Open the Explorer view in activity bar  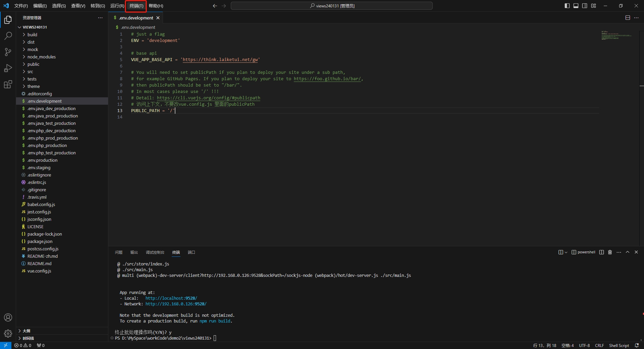pyautogui.click(x=8, y=20)
